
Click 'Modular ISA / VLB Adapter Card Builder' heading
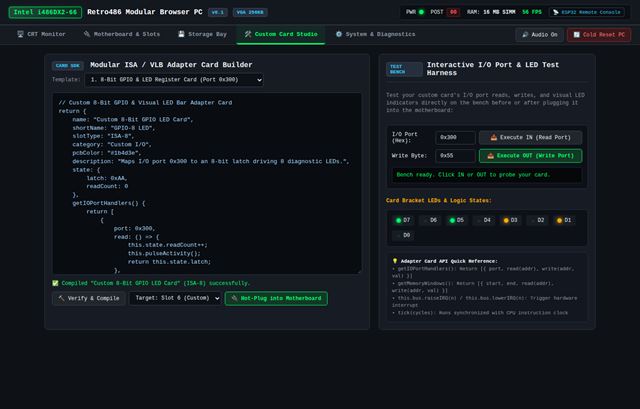(x=171, y=65)
